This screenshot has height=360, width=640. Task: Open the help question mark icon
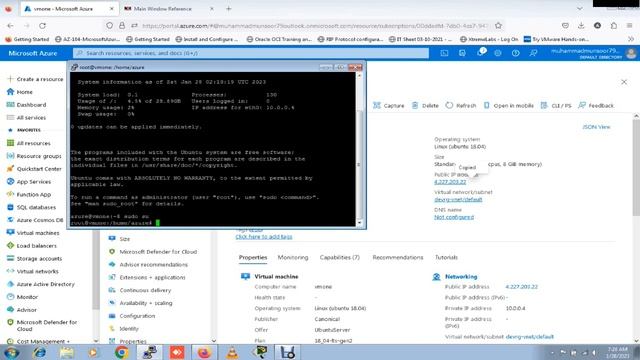tap(516, 53)
